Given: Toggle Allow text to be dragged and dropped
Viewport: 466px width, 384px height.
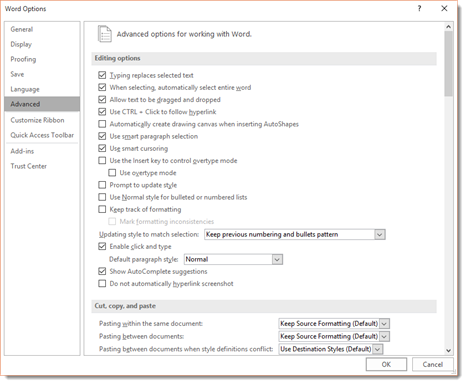Looking at the screenshot, I should [x=102, y=100].
